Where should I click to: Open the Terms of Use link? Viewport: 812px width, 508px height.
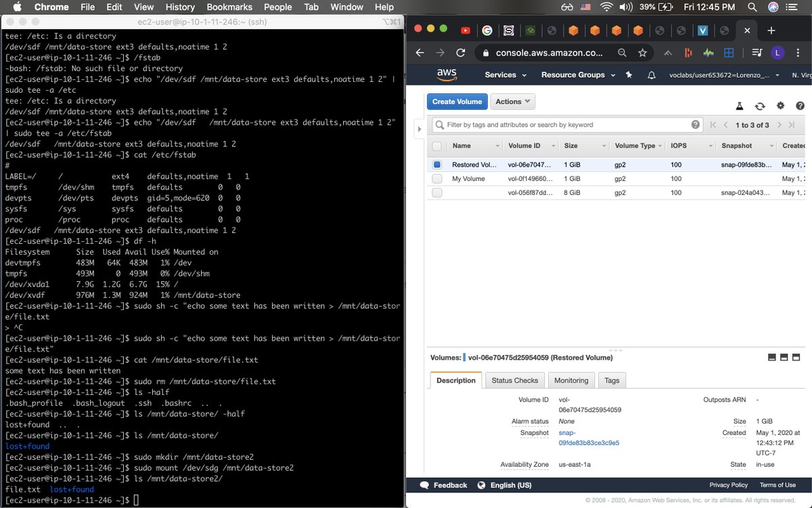click(777, 485)
